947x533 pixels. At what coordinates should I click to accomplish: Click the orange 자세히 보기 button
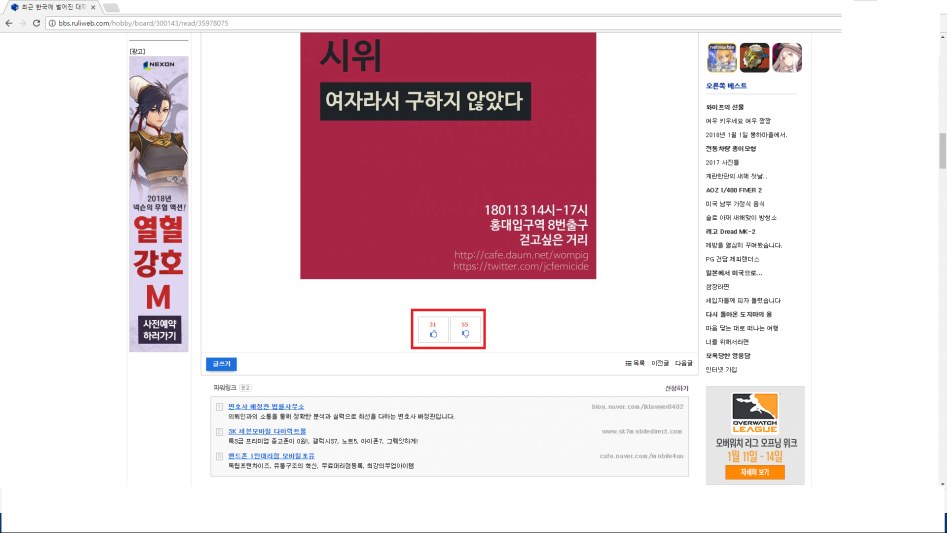[755, 472]
